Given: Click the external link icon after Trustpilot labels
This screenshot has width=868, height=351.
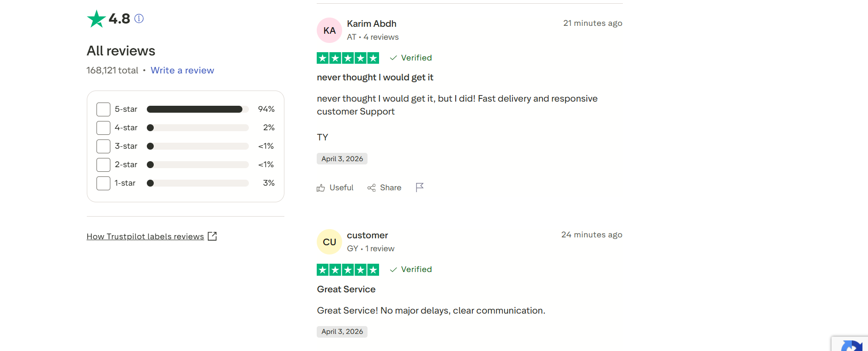Looking at the screenshot, I should 212,236.
